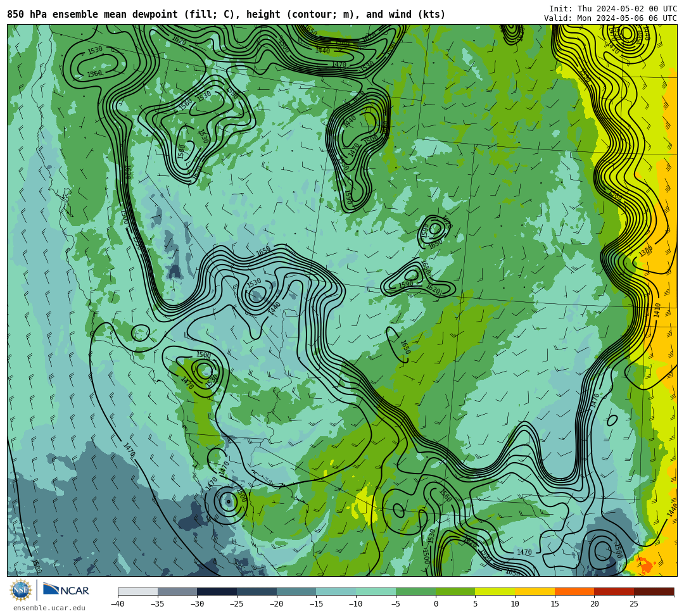Click the bright orange-red dewpoint patch at bottom right
This screenshot has width=684, height=616.
click(646, 565)
